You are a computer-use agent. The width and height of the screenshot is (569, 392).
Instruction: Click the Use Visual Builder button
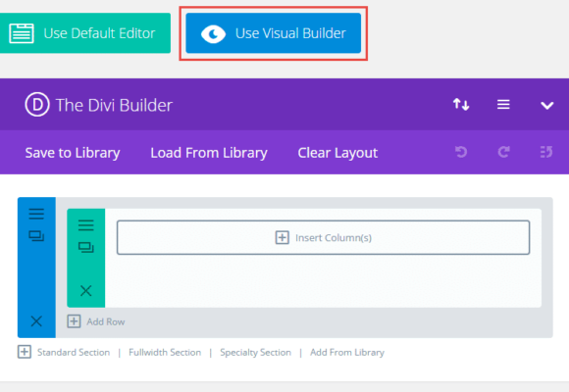point(274,33)
